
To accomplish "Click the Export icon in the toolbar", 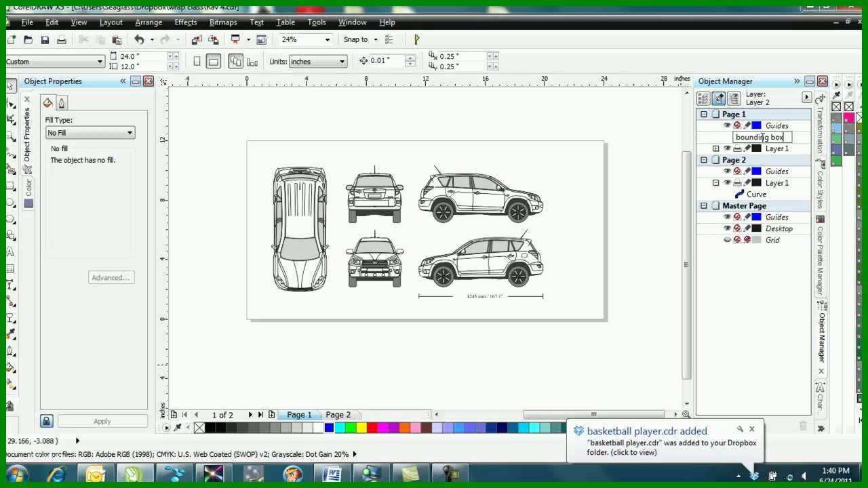I will tap(214, 40).
